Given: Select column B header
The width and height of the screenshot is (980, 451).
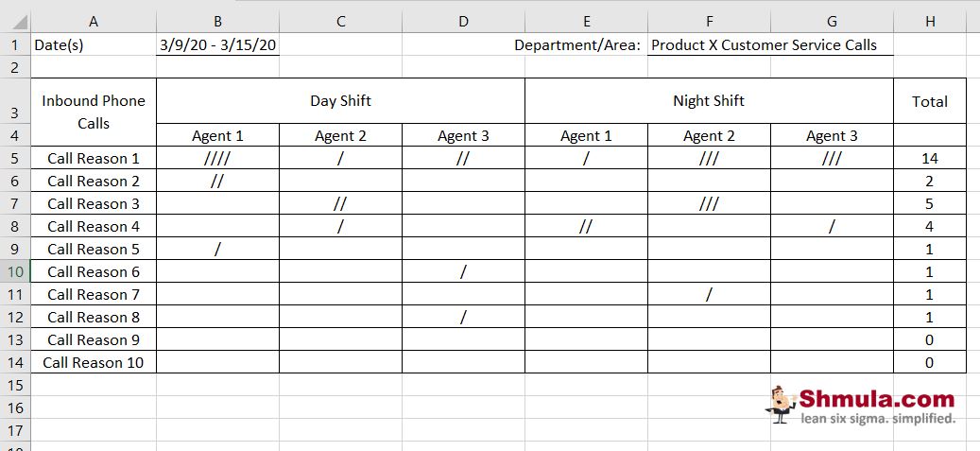Looking at the screenshot, I should click(x=217, y=21).
